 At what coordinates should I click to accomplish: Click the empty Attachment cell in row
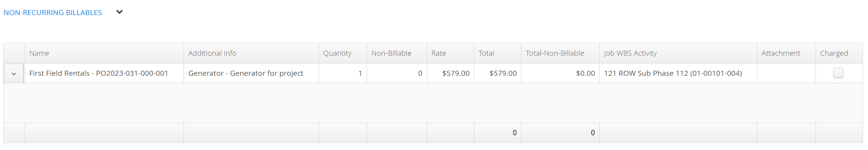pos(786,73)
